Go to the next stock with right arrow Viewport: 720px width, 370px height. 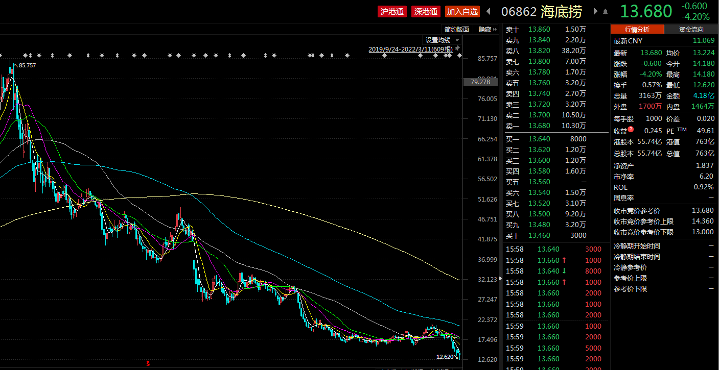tap(596, 11)
